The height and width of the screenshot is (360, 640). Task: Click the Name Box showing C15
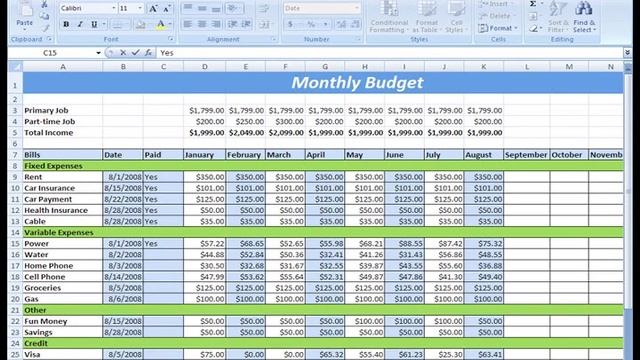click(51, 53)
